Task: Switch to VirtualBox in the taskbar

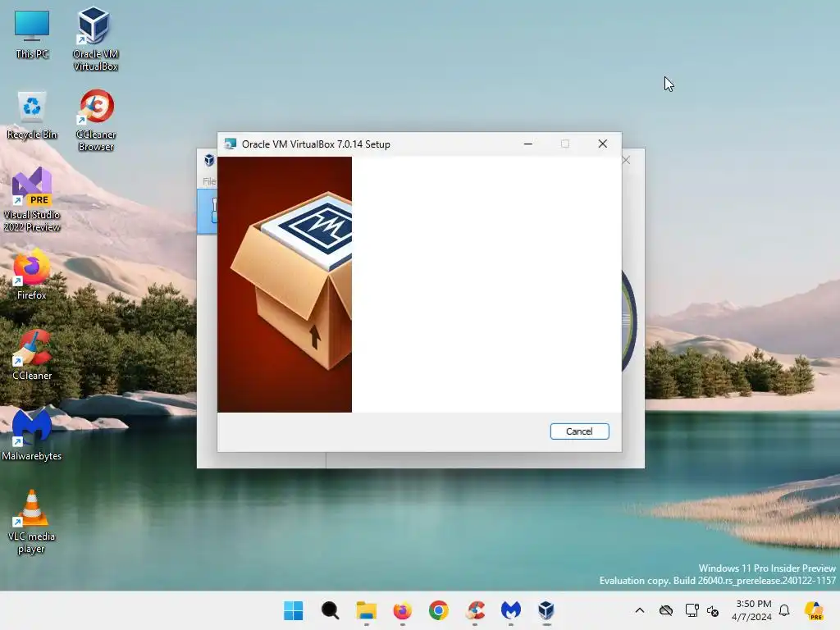Action: coord(546,610)
